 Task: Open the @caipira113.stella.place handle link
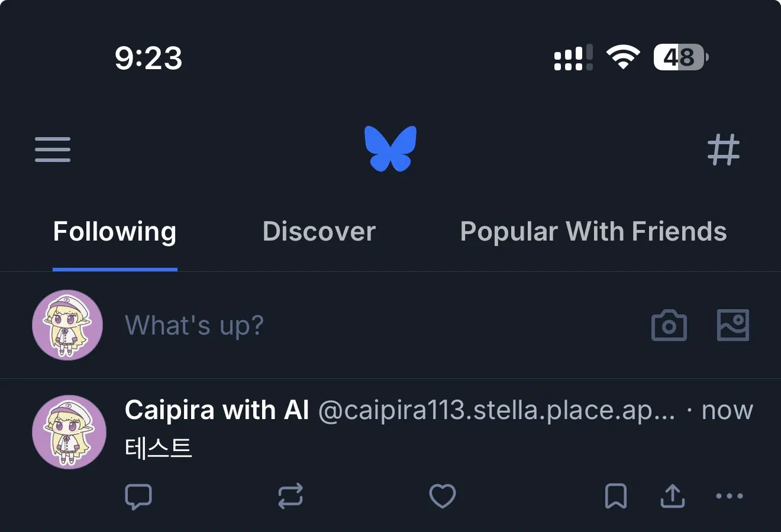(x=496, y=410)
